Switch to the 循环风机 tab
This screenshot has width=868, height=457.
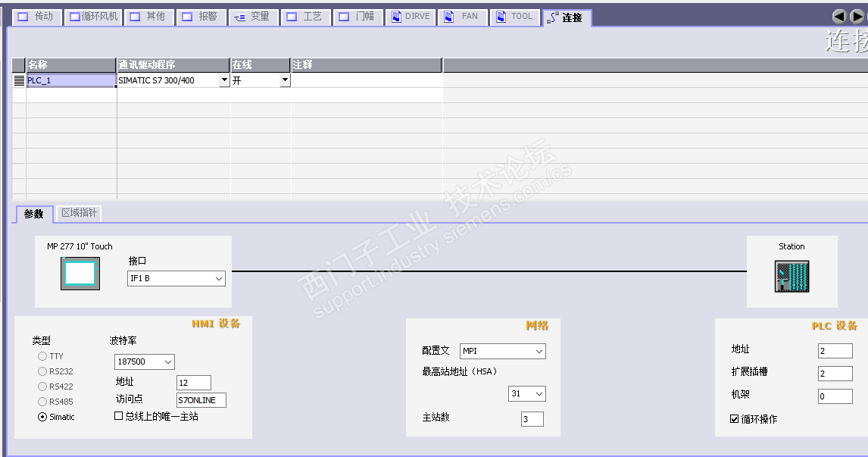93,17
